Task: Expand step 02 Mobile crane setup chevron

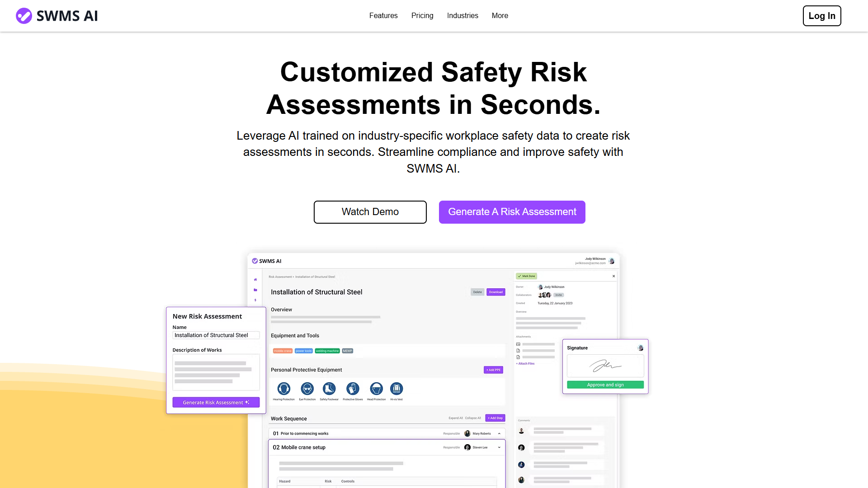Action: point(499,448)
